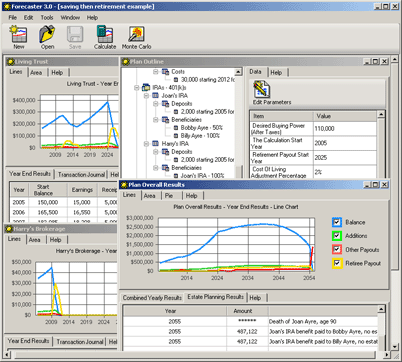This screenshot has height=362, width=402.
Task: Open Transaction Journal tab in Living Trust
Action: tap(81, 174)
